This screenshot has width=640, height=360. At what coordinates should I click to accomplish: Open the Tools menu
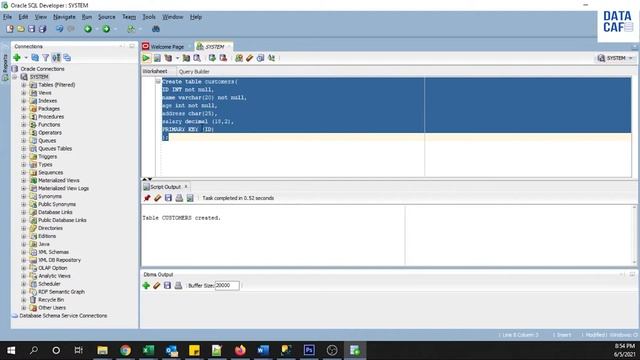149,17
